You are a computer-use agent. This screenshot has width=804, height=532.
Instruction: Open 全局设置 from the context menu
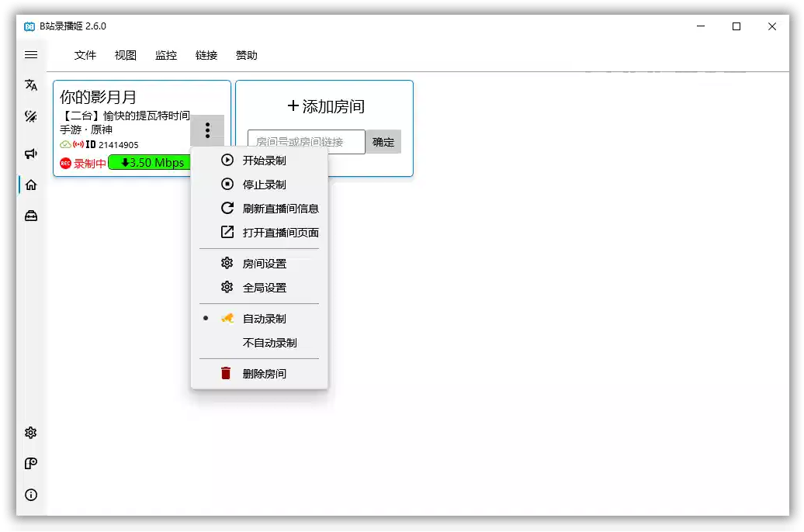264,287
